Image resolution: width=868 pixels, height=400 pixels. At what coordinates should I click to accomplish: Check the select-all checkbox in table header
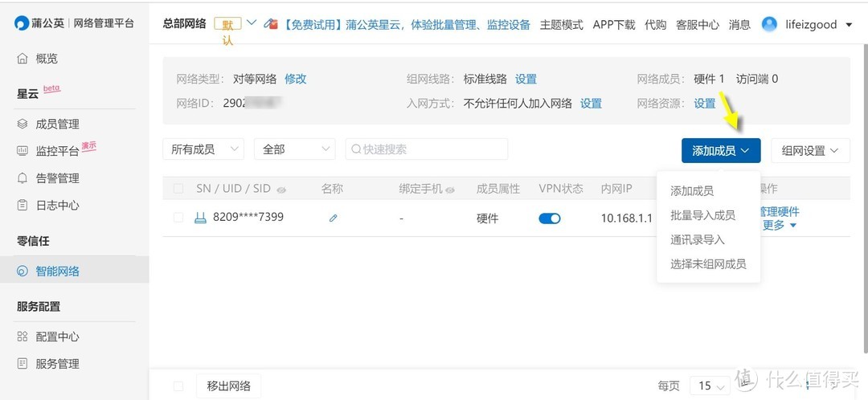(x=178, y=190)
